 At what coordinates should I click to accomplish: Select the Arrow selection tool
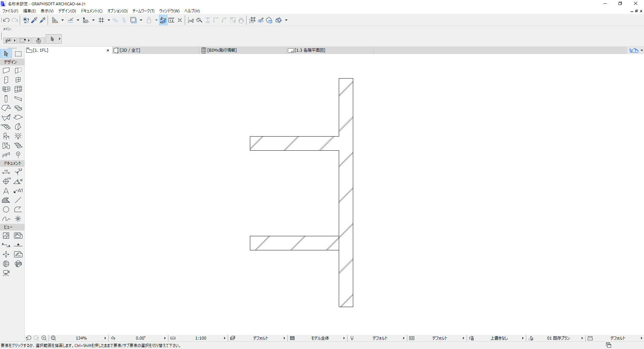tap(6, 54)
